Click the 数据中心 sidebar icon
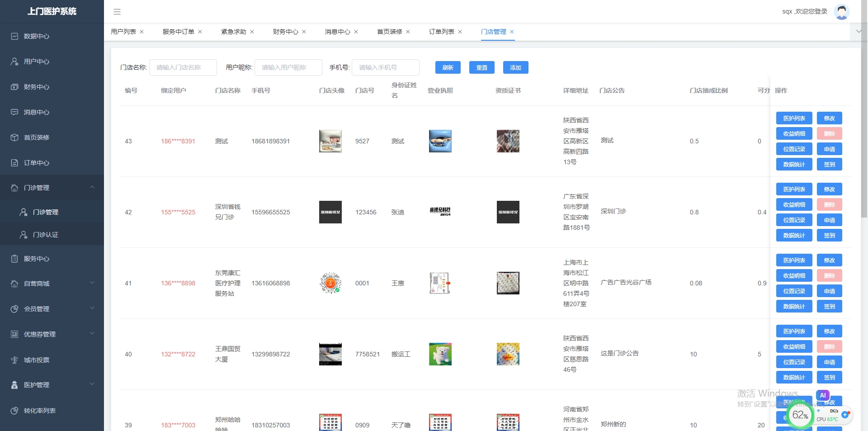Viewport: 868px width, 431px height. click(x=14, y=36)
